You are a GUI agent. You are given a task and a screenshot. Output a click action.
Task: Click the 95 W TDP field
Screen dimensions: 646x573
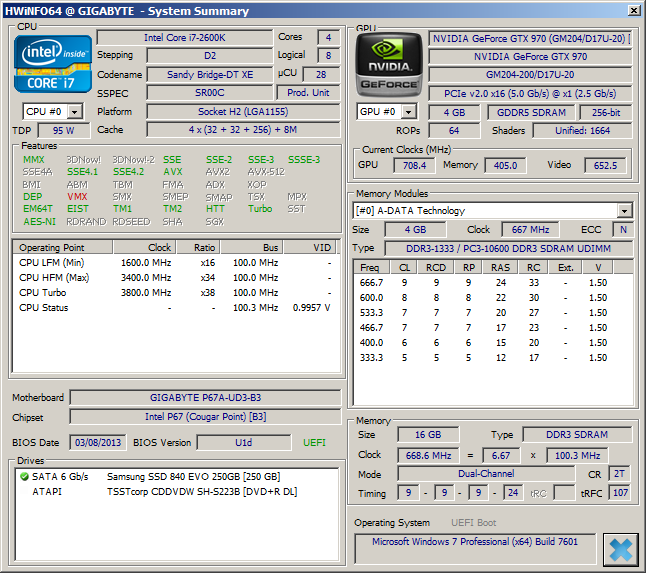[x=63, y=131]
